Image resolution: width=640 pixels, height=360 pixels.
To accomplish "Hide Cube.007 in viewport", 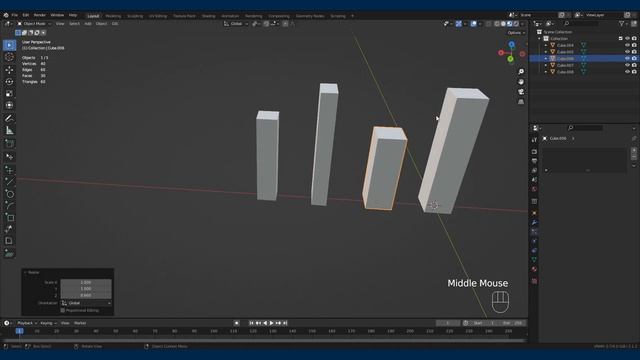I will [x=627, y=65].
